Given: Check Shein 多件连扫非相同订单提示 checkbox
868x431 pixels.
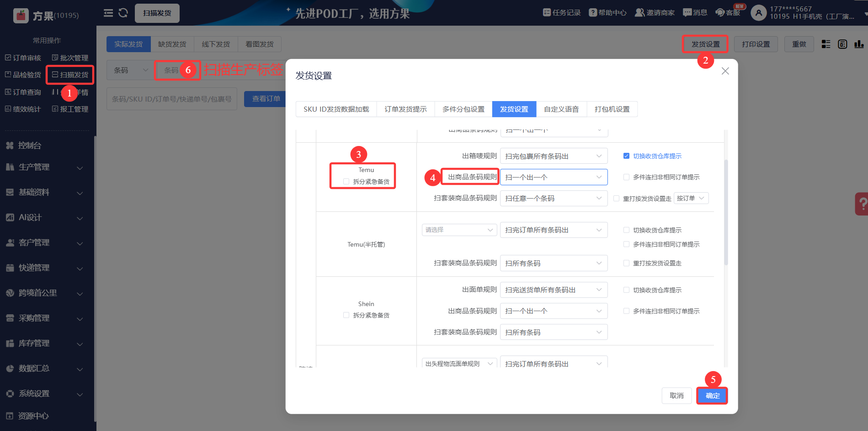Looking at the screenshot, I should tap(626, 311).
